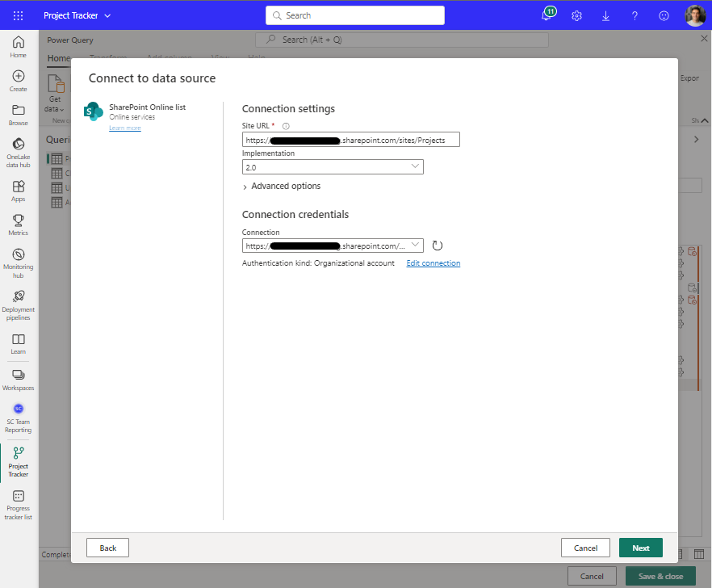The width and height of the screenshot is (712, 588).
Task: Open the Microsoft 365 app launcher waffle icon
Action: coord(18,15)
